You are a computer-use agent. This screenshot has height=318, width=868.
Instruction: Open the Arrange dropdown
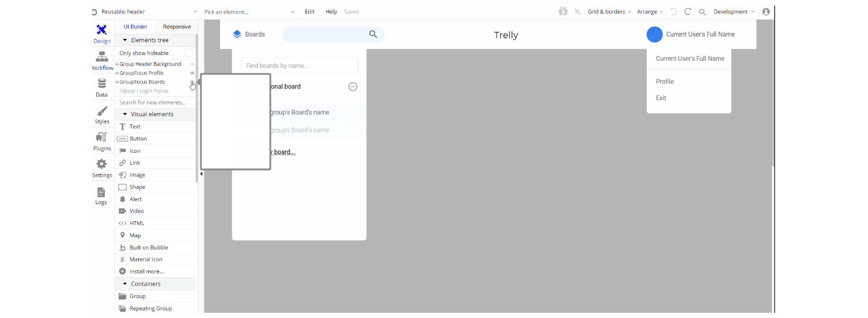[x=650, y=11]
